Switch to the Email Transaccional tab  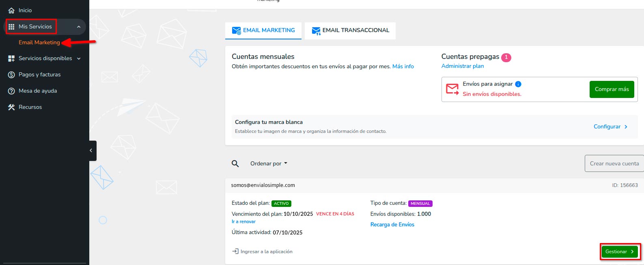(x=350, y=30)
